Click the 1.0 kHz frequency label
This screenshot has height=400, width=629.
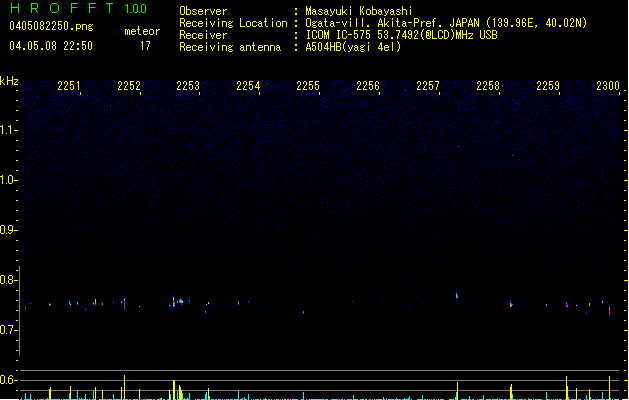[x=8, y=179]
